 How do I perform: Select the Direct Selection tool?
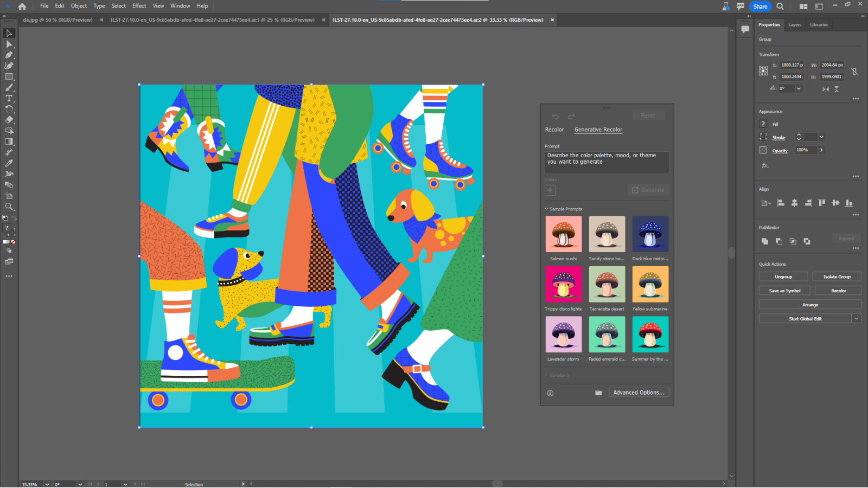9,44
